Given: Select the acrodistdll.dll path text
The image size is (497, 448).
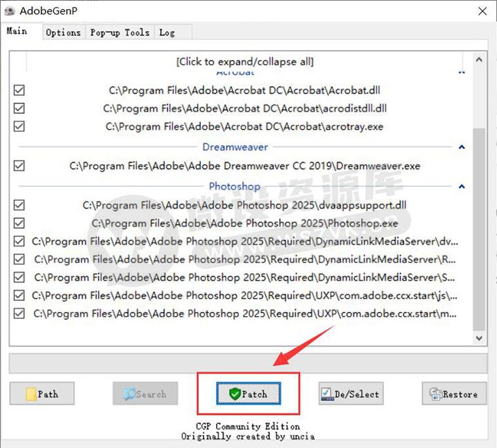Looking at the screenshot, I should pyautogui.click(x=244, y=108).
